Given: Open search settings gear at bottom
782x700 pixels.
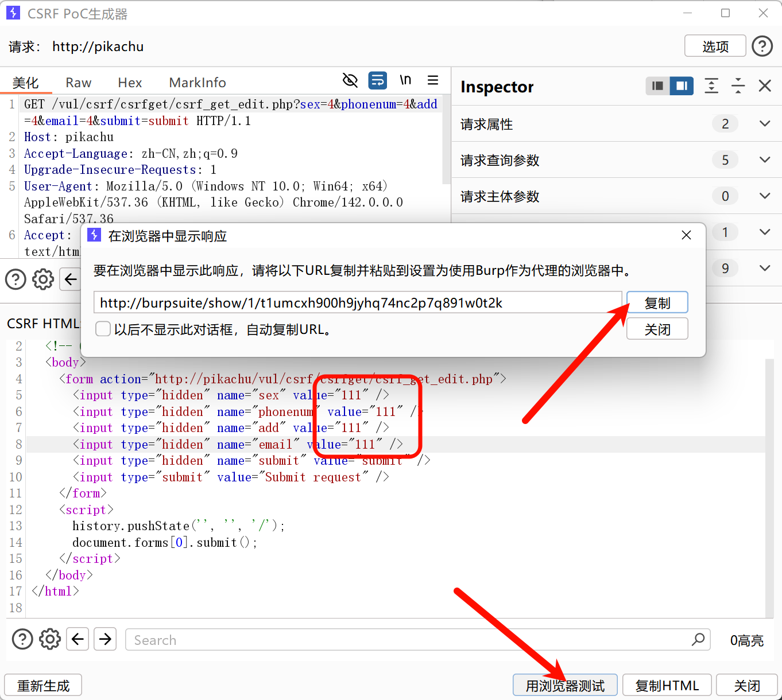Looking at the screenshot, I should pyautogui.click(x=50, y=639).
